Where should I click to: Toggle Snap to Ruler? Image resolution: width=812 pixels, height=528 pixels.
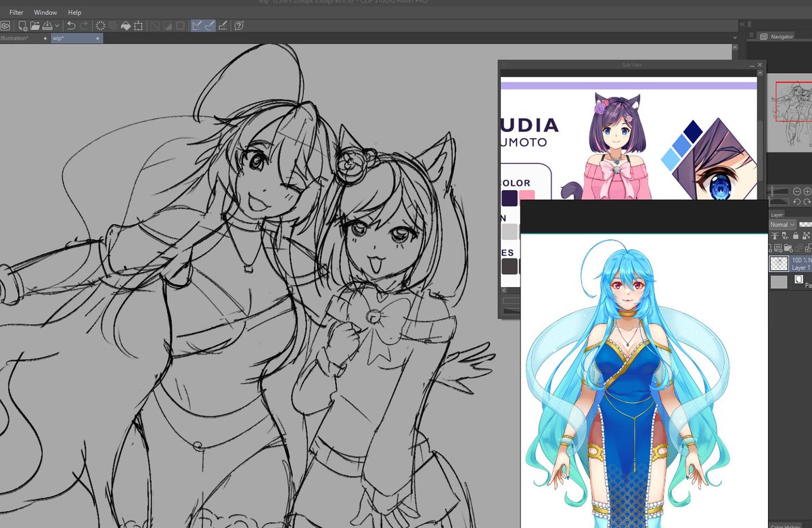tap(197, 26)
